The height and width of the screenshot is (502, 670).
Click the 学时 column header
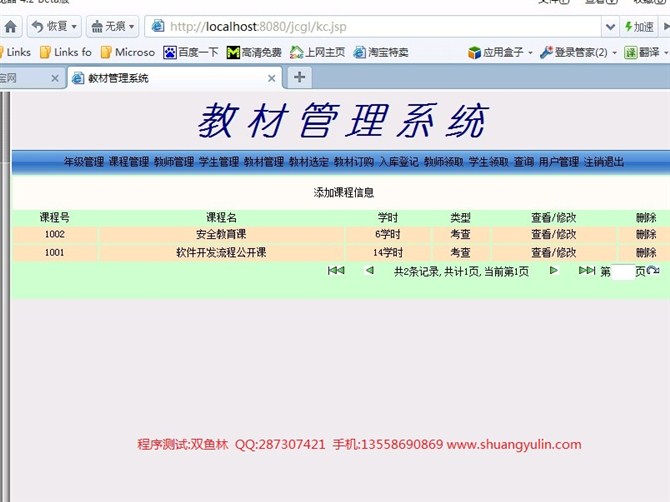tap(388, 217)
